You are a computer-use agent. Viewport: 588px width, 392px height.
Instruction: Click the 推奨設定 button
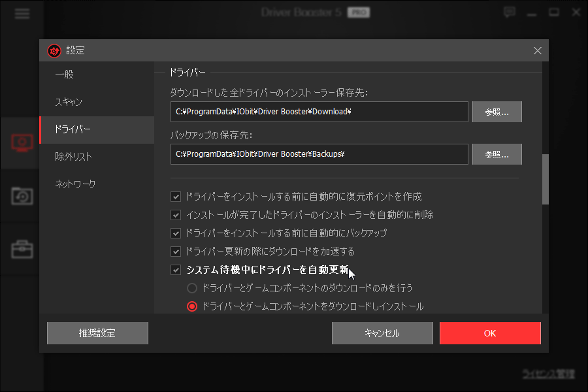click(97, 333)
